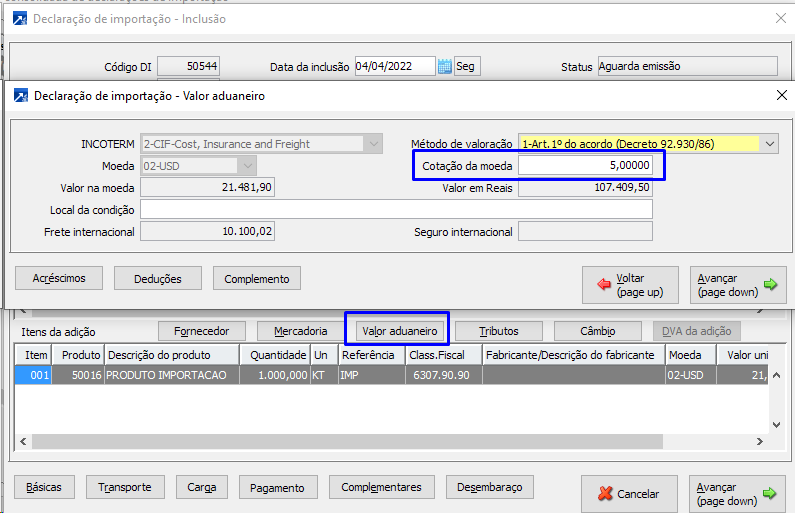Close the Declaração de importação Inclusão window
The height and width of the screenshot is (513, 795).
781,19
